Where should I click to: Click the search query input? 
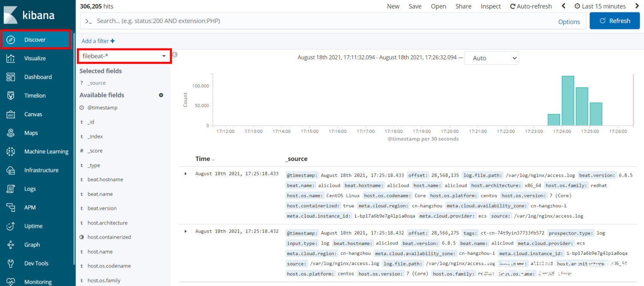coord(317,21)
